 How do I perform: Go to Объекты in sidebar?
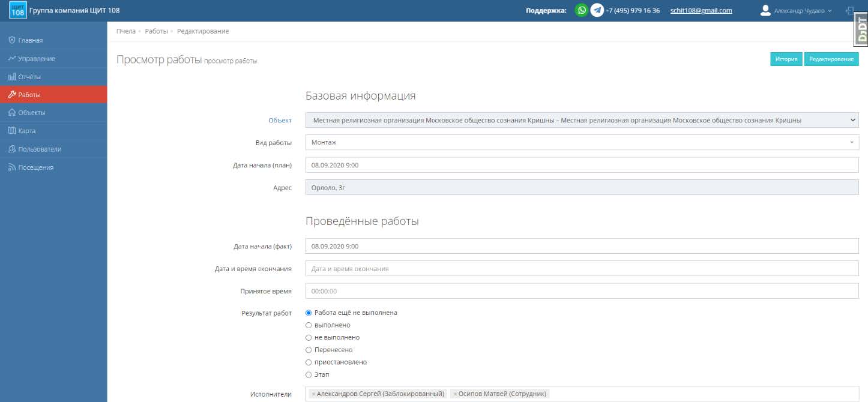32,113
